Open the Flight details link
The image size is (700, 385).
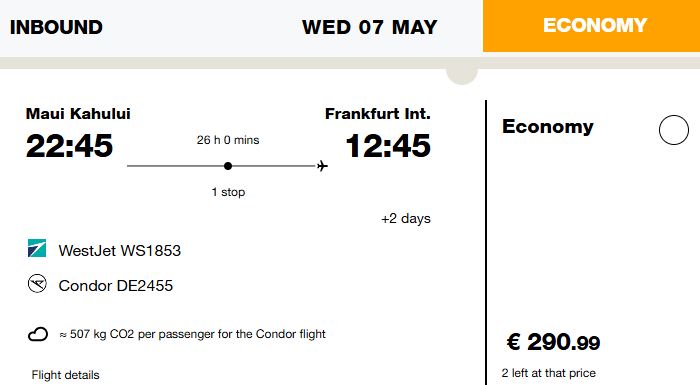(x=66, y=375)
